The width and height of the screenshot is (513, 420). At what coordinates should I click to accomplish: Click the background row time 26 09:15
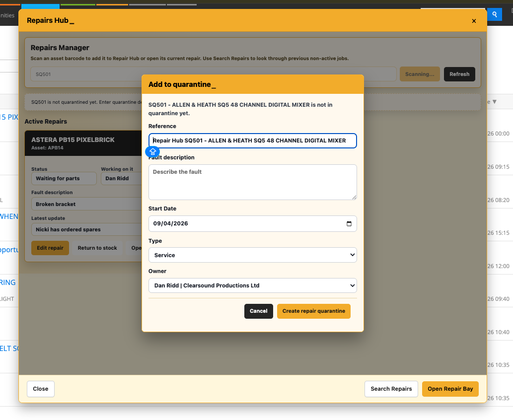click(x=498, y=167)
